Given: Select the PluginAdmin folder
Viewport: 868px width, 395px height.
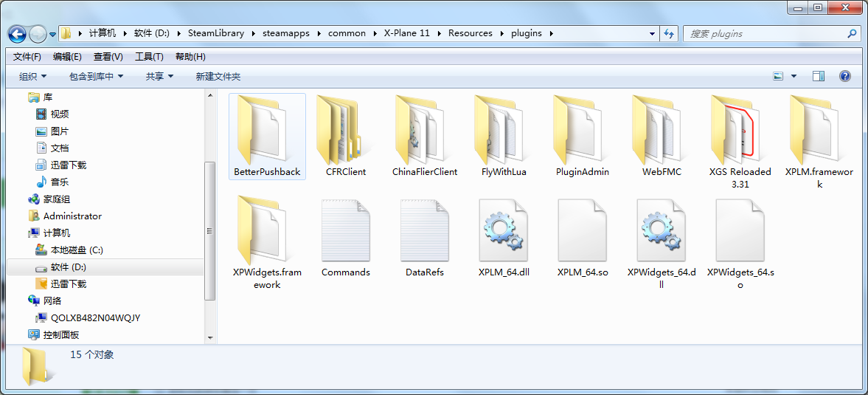Looking at the screenshot, I should tap(583, 137).
